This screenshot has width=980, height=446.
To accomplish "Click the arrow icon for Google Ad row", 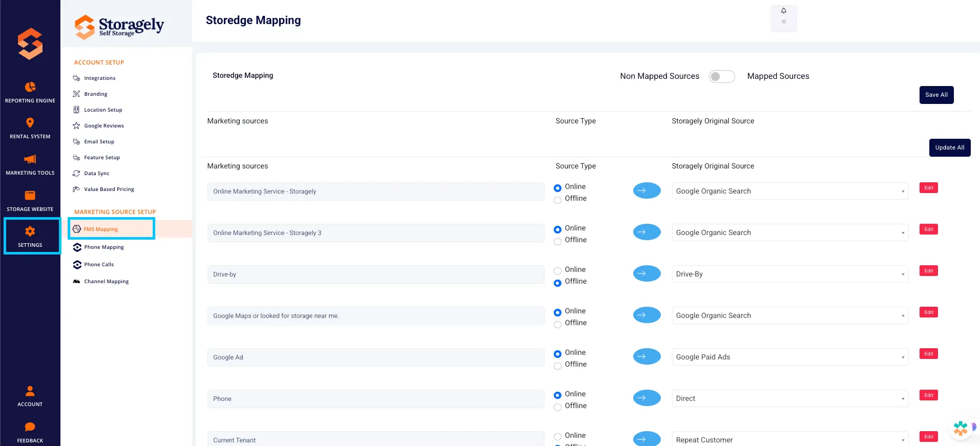I will 647,356.
